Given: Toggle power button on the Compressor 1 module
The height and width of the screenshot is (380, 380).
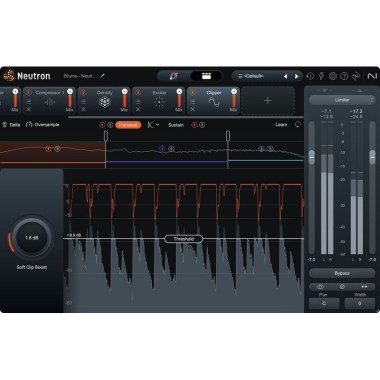Looking at the screenshot, I should point(29,92).
